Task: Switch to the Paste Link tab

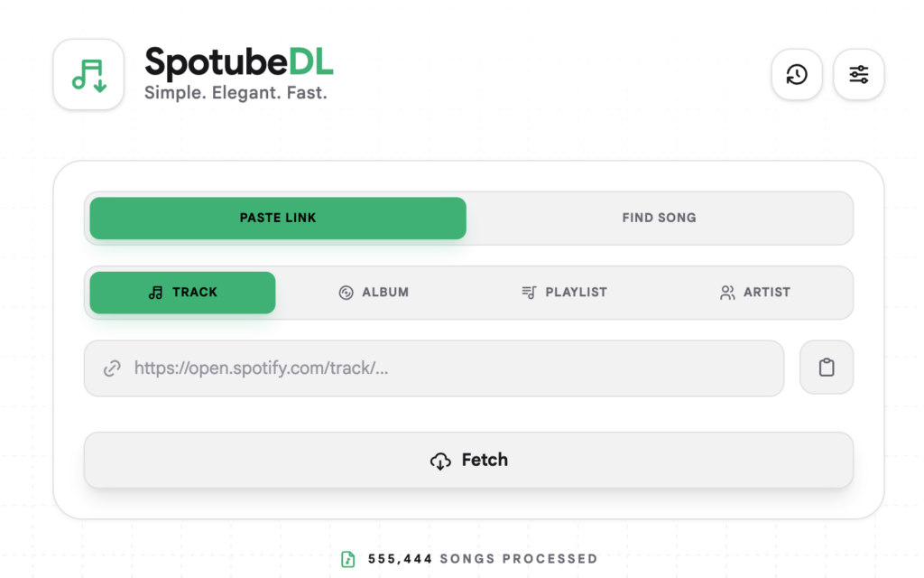Action: 277,218
